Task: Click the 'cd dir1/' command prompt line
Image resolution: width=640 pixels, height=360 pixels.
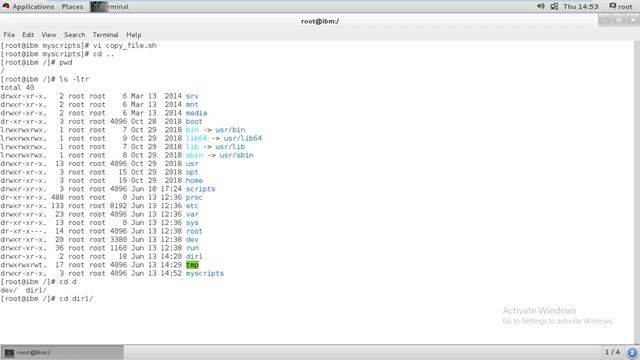Action: [x=47, y=299]
